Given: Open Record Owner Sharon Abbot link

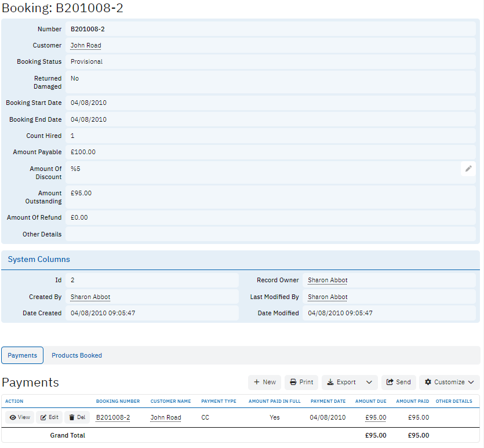Looking at the screenshot, I should 327,281.
